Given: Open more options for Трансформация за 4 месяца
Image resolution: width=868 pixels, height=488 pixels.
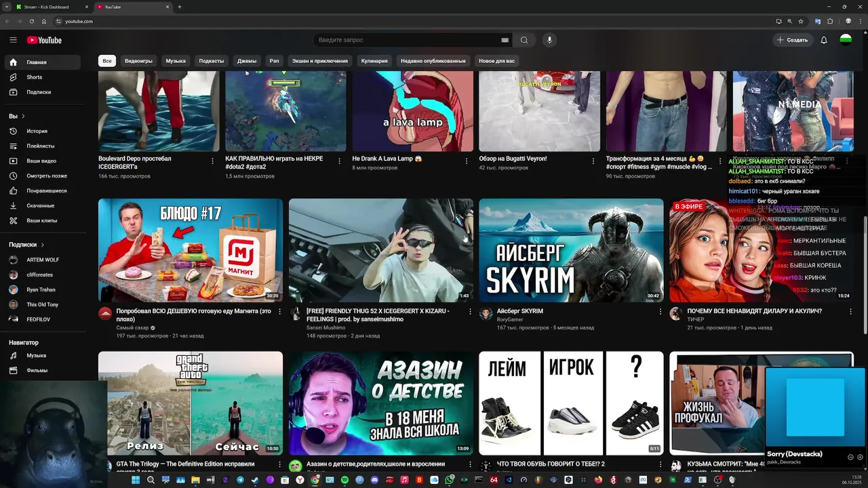Looking at the screenshot, I should [x=720, y=161].
